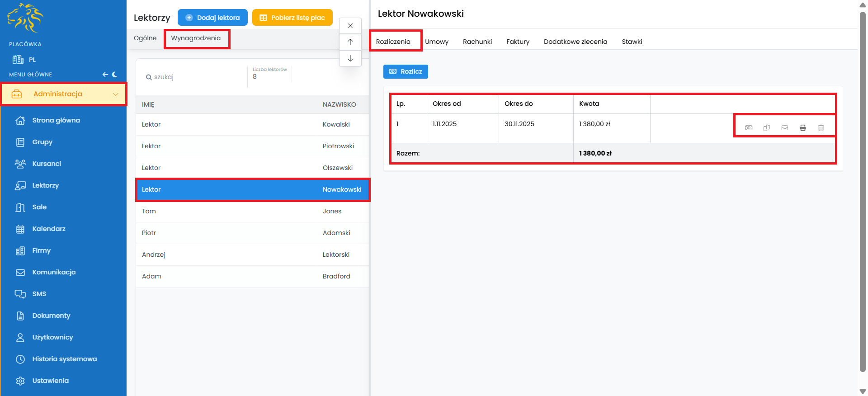Expand the Administracja menu section
The width and height of the screenshot is (868, 396).
tap(63, 94)
